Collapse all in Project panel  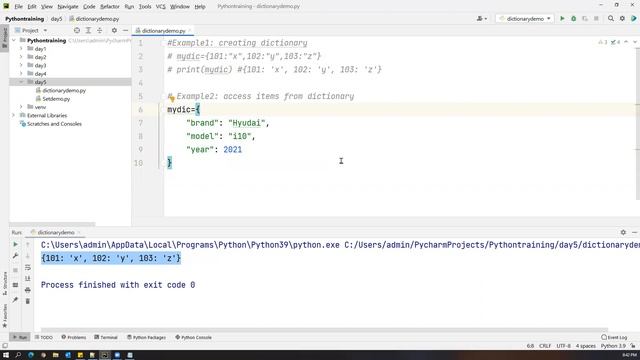[100, 31]
